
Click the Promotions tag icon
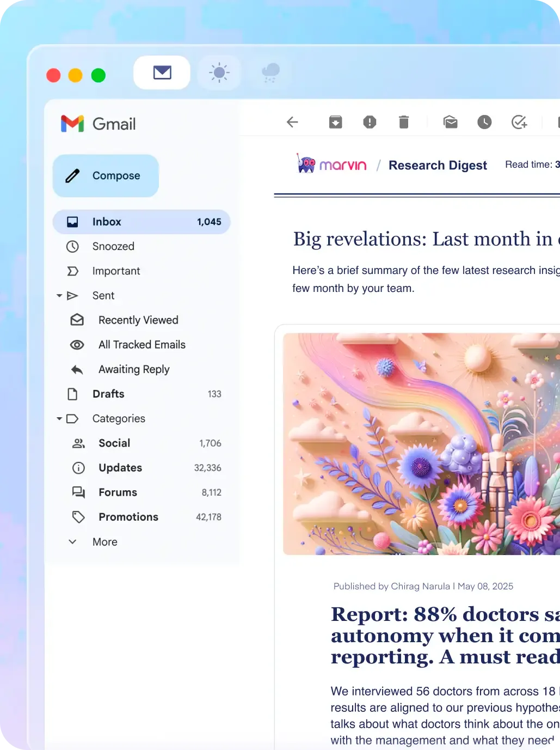point(78,517)
